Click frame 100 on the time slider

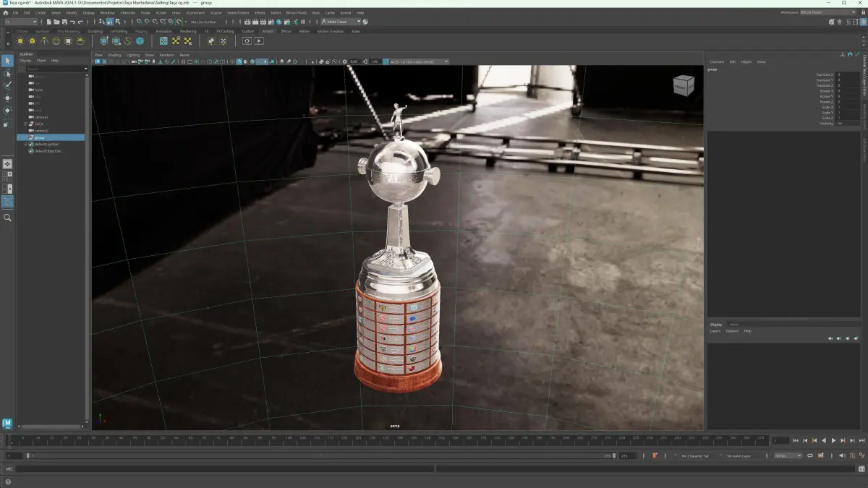pos(287,440)
